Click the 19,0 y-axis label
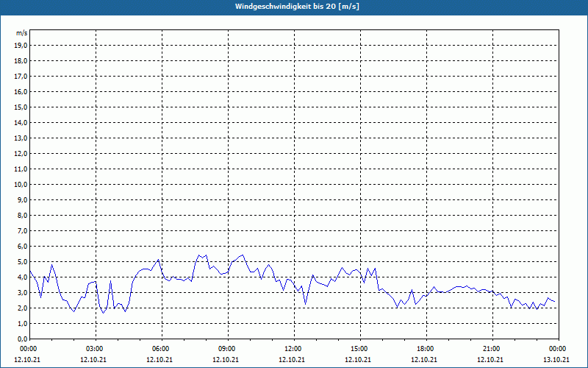Image resolution: width=588 pixels, height=368 pixels. pos(21,46)
